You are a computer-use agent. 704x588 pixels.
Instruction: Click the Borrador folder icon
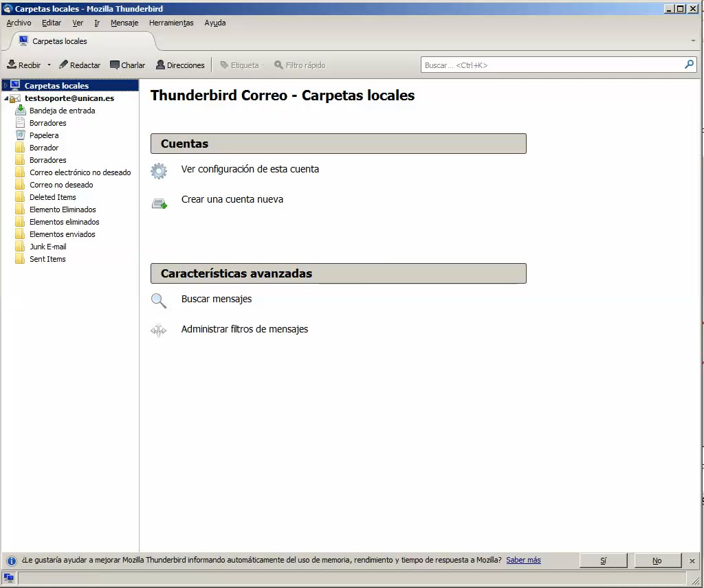pyautogui.click(x=20, y=148)
